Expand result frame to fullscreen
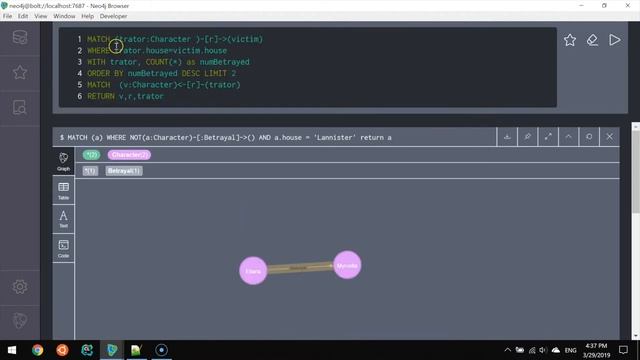The height and width of the screenshot is (360, 640). click(x=548, y=137)
